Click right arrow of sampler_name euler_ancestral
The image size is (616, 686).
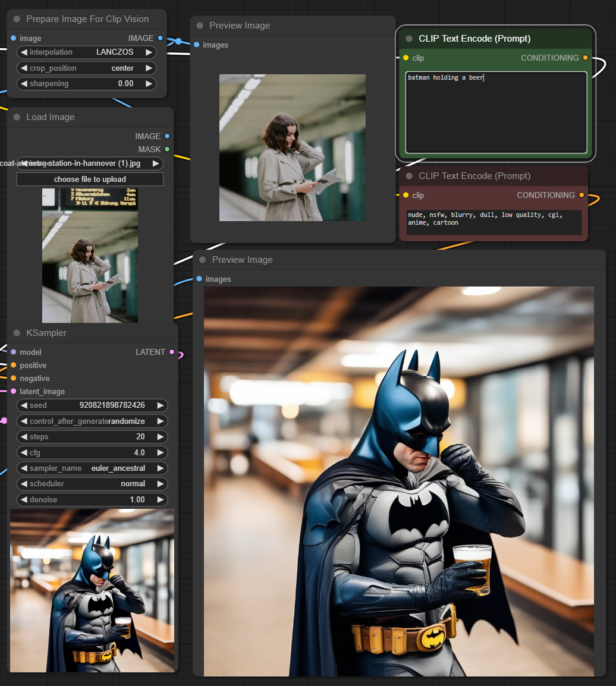pos(161,468)
